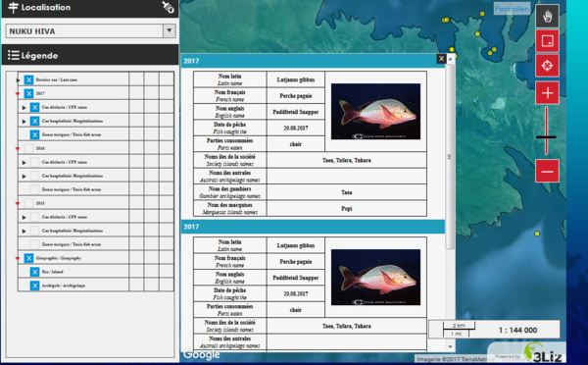The width and height of the screenshot is (588, 365).
Task: Enable Hospitalizations checkbox under 2015
Action: [35, 231]
